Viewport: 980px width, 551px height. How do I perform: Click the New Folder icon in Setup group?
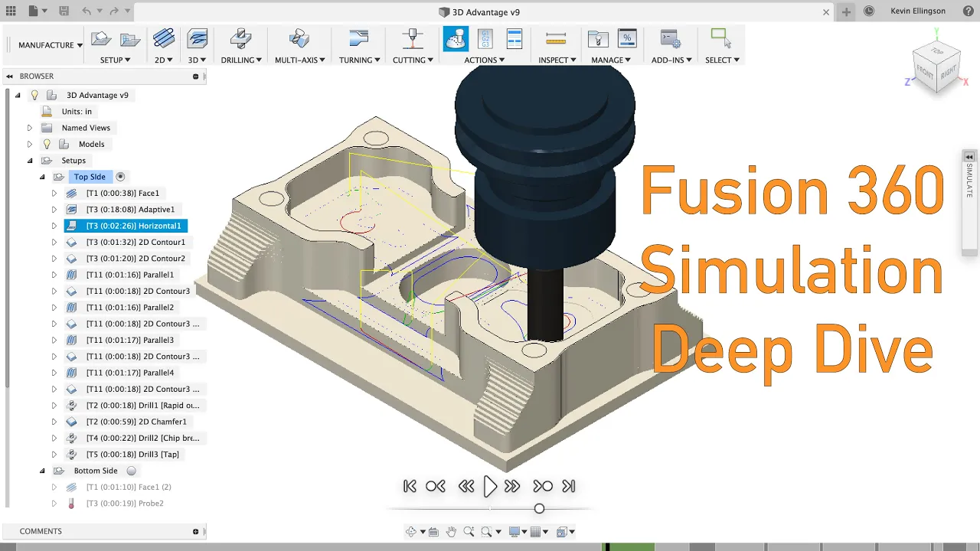pyautogui.click(x=130, y=39)
